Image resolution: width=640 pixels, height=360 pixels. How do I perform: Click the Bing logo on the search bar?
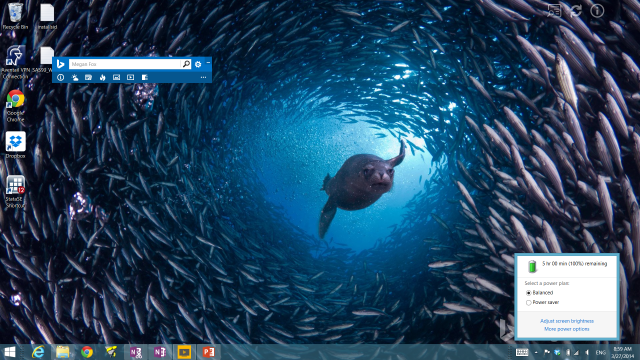tap(60, 64)
